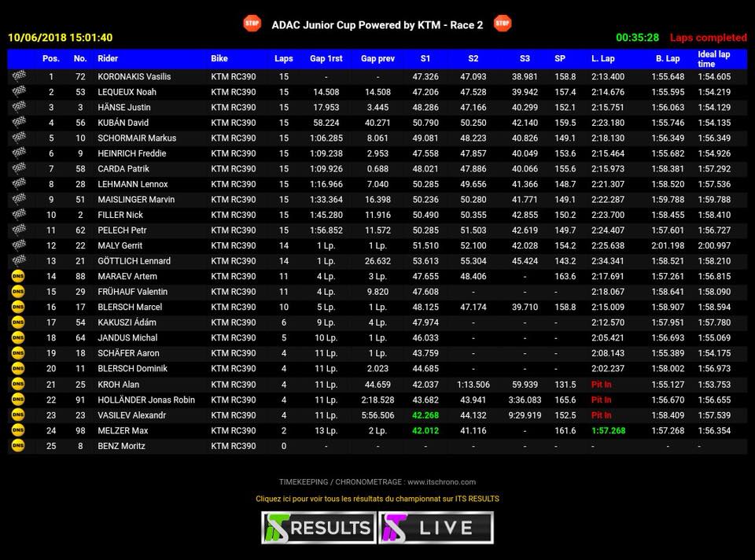Open the ITS RESULTS button
Screen dimensions: 755x560
(319, 528)
